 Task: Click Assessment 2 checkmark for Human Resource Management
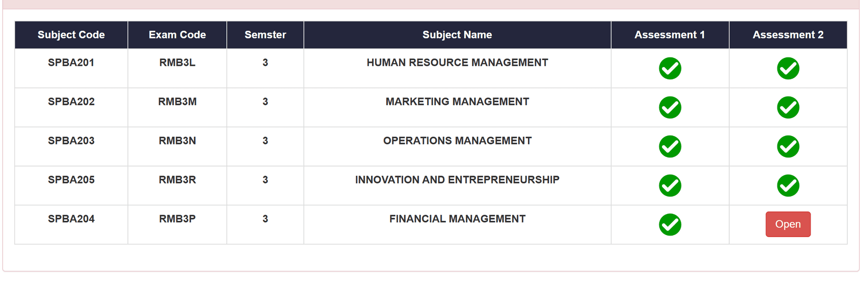(788, 69)
